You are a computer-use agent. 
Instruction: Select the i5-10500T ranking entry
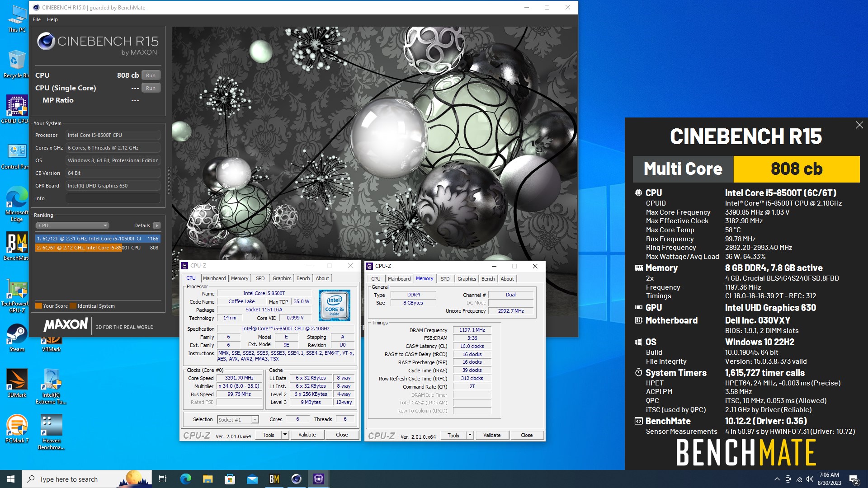click(98, 239)
